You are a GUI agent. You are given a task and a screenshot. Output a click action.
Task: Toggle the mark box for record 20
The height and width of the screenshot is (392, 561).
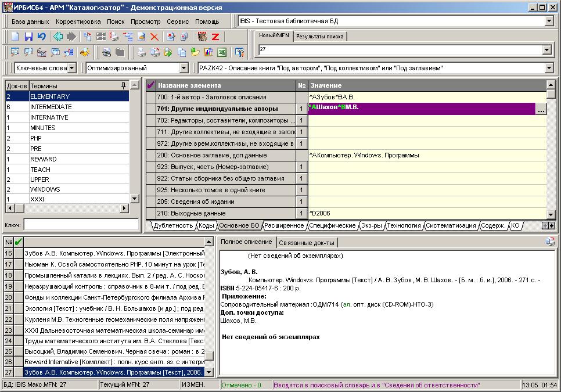[18, 297]
